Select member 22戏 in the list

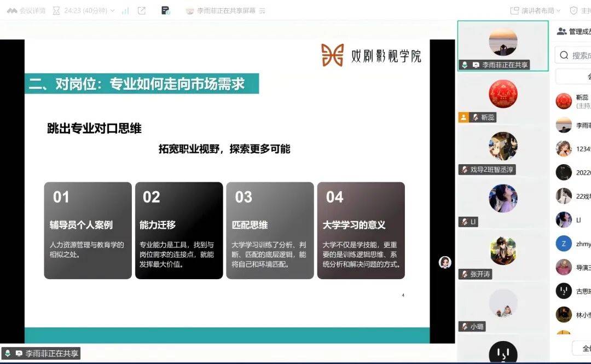point(573,196)
